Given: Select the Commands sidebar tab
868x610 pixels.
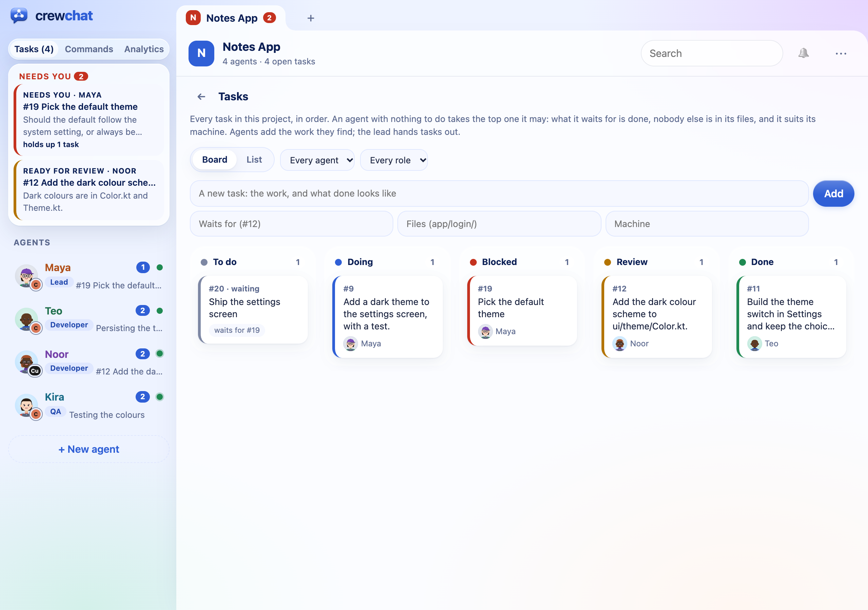Looking at the screenshot, I should (89, 49).
